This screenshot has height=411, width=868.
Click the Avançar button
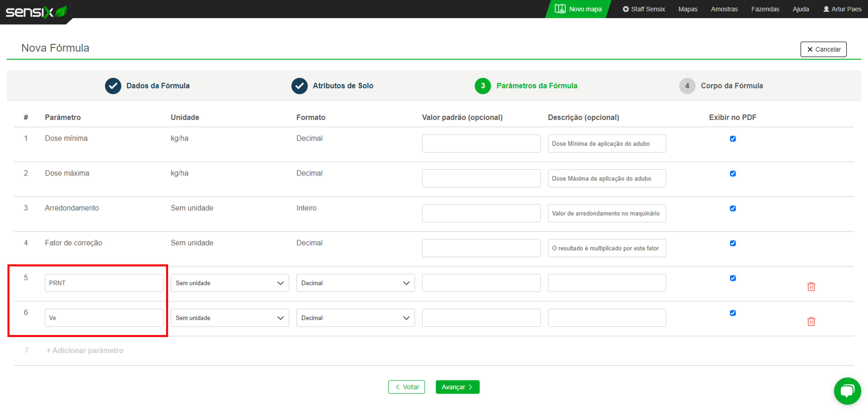pos(457,387)
